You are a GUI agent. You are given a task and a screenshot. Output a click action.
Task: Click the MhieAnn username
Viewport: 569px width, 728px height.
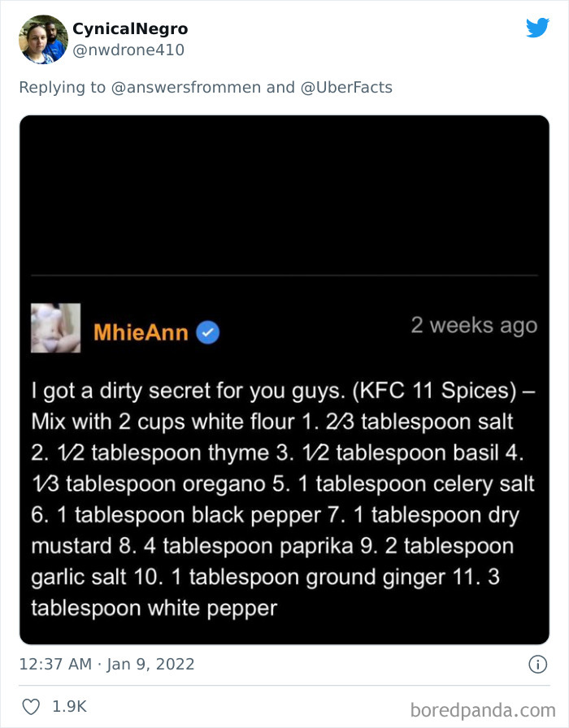coord(141,332)
